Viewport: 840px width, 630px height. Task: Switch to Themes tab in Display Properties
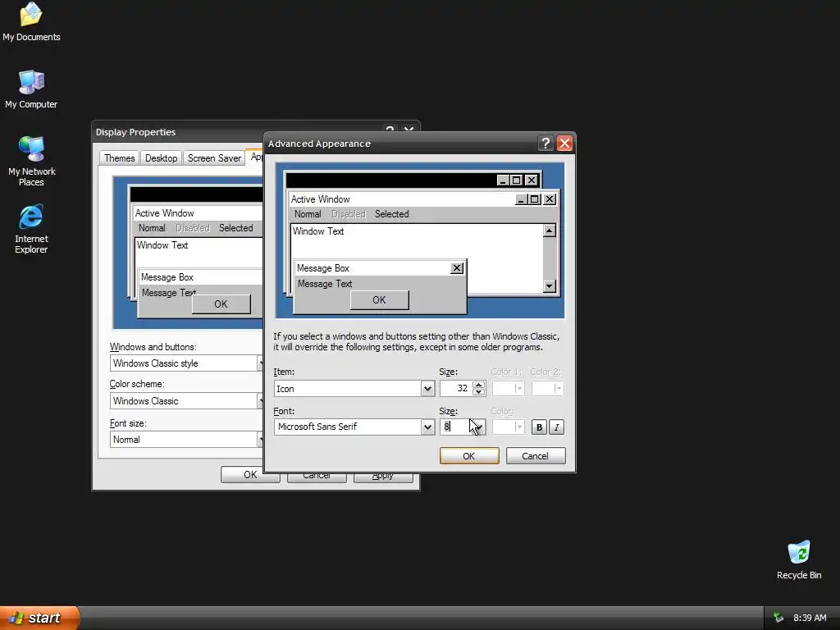[120, 158]
